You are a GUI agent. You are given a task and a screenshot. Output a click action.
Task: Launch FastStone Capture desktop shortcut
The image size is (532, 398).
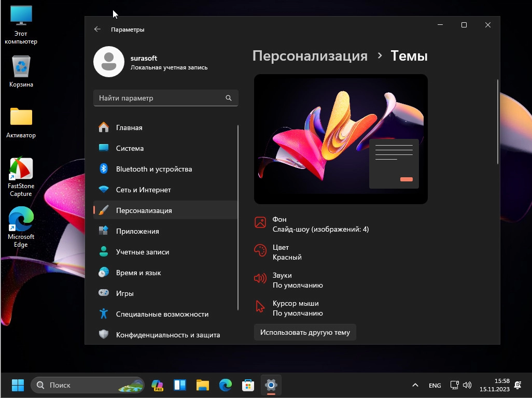click(x=21, y=177)
